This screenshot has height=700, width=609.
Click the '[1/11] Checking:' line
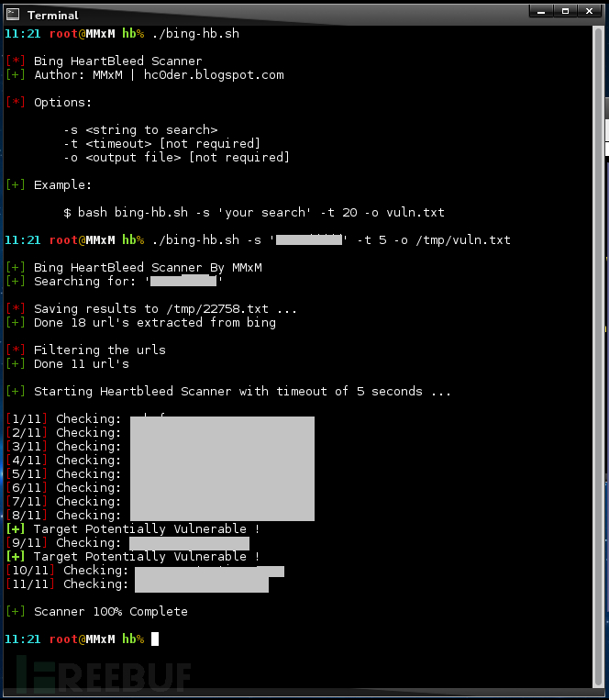pos(63,418)
